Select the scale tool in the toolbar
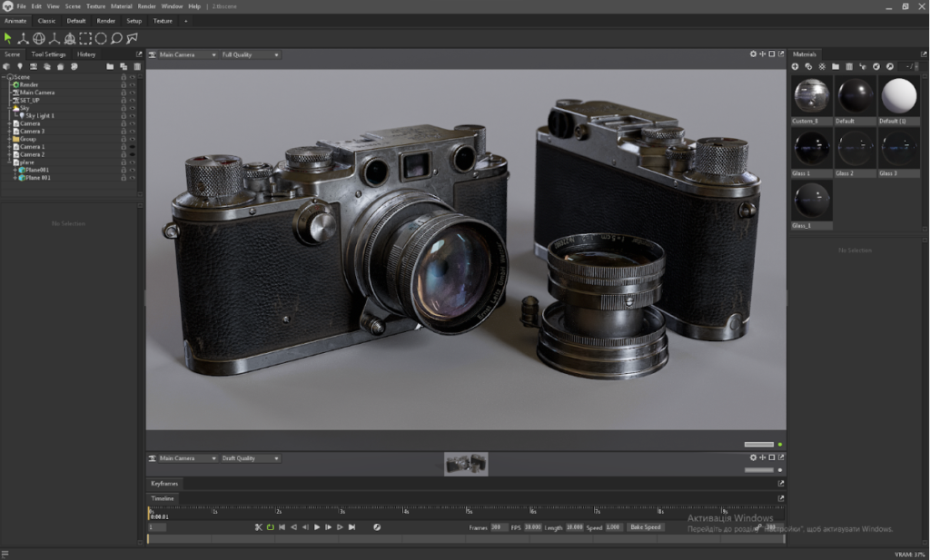Screen dimensions: 930x560 tap(54, 38)
